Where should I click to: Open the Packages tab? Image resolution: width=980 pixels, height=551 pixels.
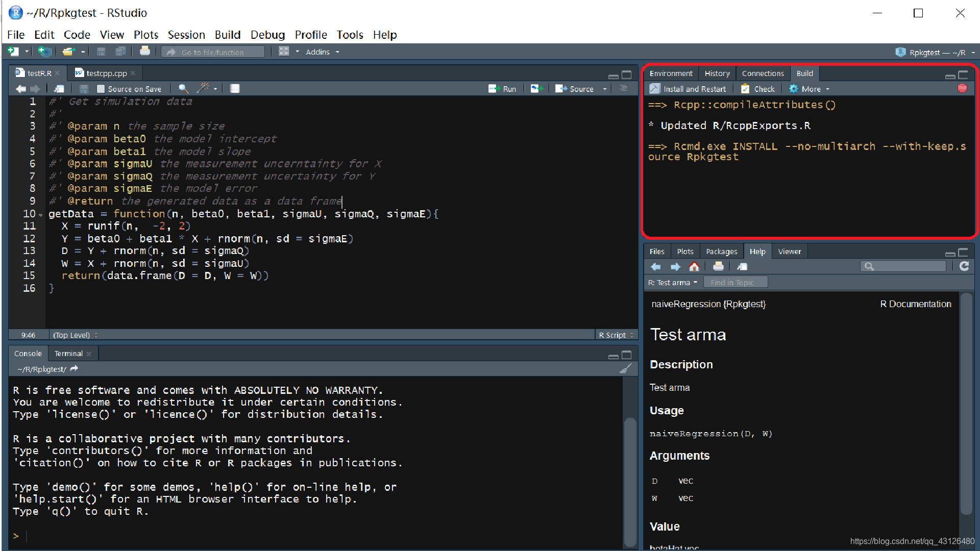721,252
